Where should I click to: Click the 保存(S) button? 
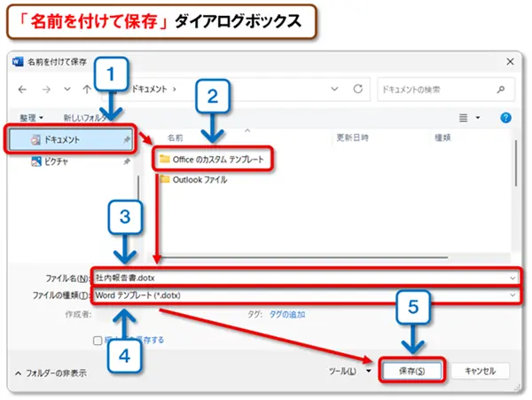(411, 371)
